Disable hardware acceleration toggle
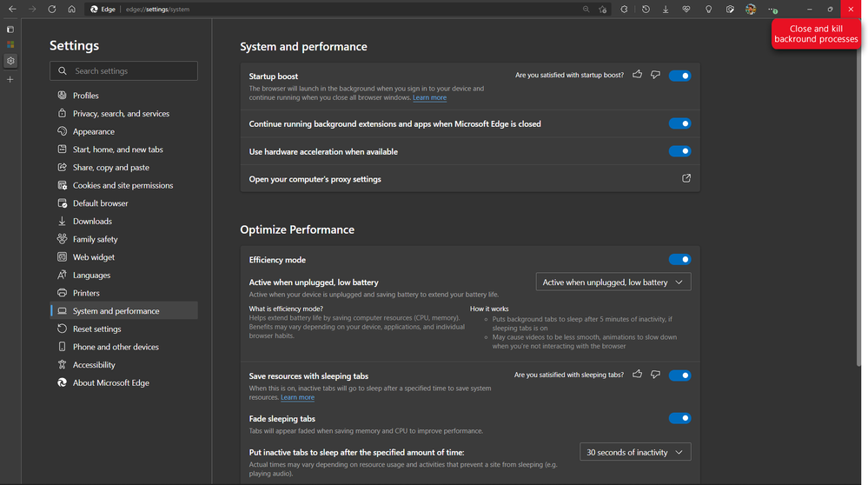The height and width of the screenshot is (485, 868). pyautogui.click(x=679, y=151)
